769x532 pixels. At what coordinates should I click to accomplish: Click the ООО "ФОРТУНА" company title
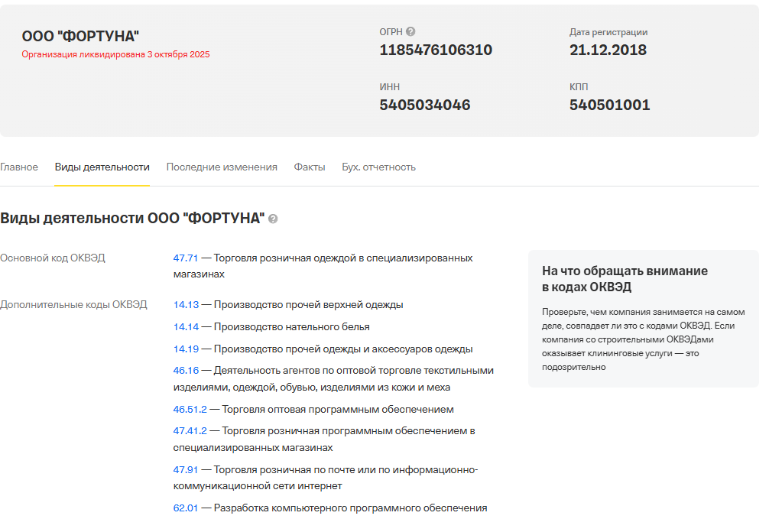coord(80,37)
